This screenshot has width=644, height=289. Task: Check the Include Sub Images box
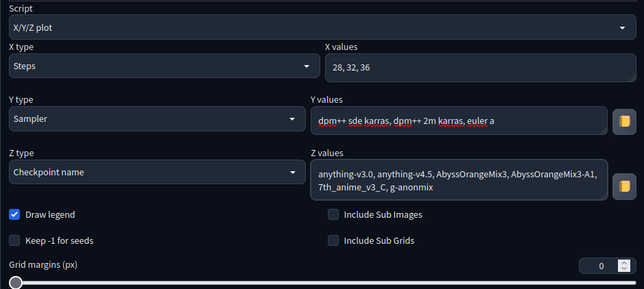(x=333, y=214)
